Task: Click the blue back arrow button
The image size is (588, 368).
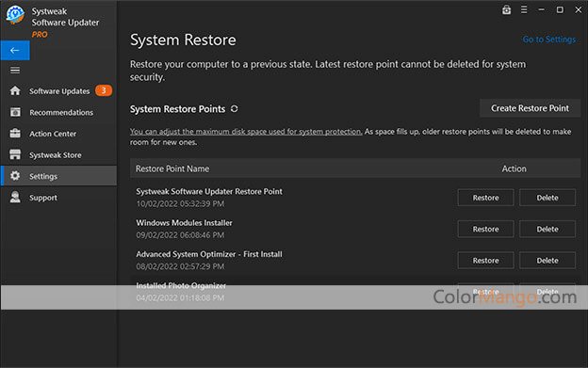Action: click(15, 50)
